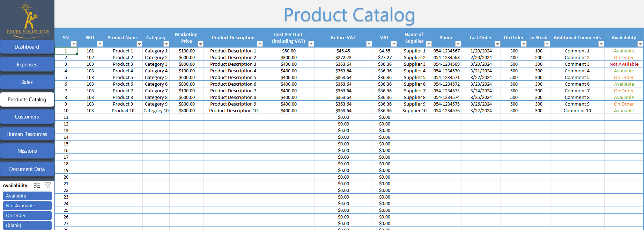The width and height of the screenshot is (644, 230).
Task: Select the 054-1234576 phone cell
Action: tap(446, 111)
